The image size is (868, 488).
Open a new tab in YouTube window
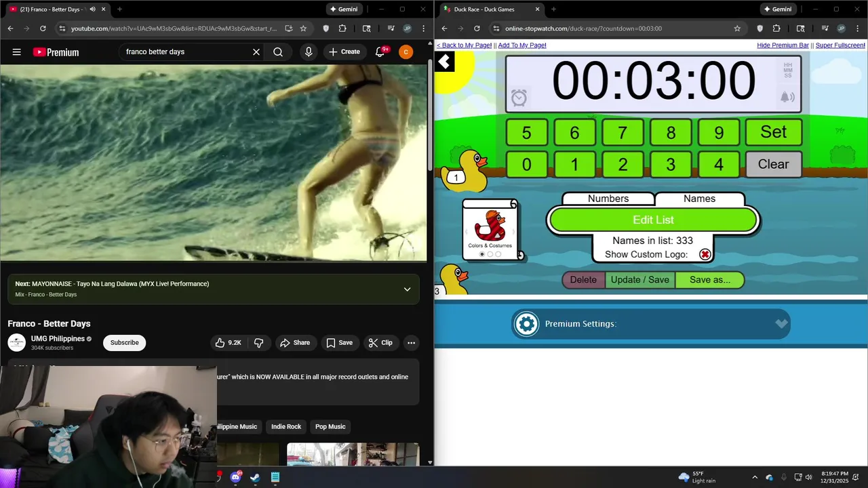119,9
